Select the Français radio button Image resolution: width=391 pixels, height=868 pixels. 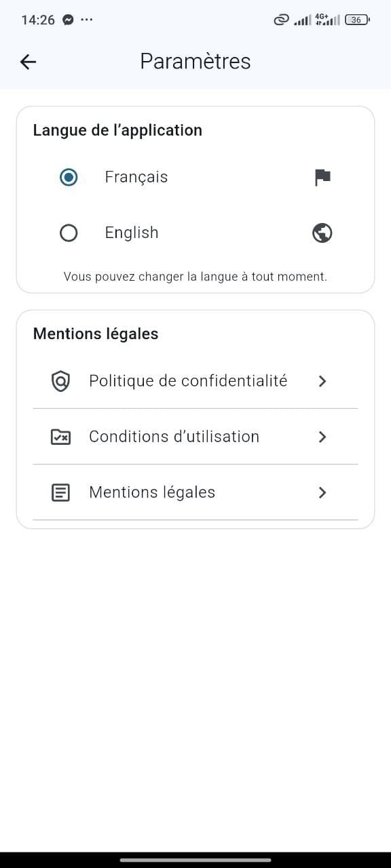pyautogui.click(x=69, y=177)
